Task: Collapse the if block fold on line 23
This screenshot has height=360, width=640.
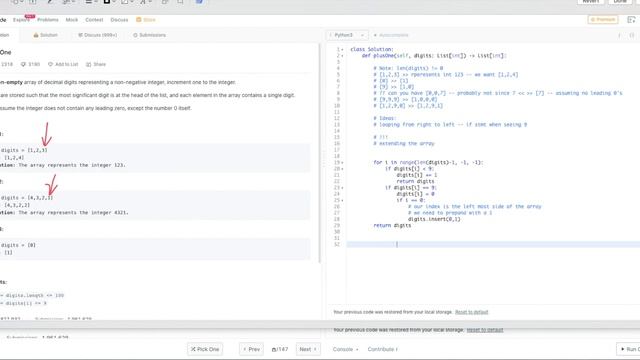Action: [x=342, y=188]
